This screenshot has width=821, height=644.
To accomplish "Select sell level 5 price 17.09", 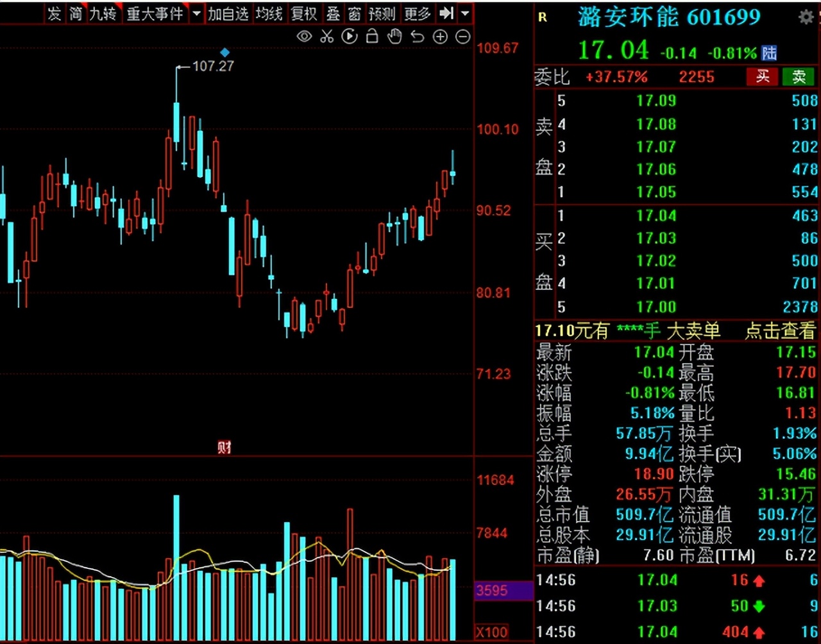I will point(656,101).
